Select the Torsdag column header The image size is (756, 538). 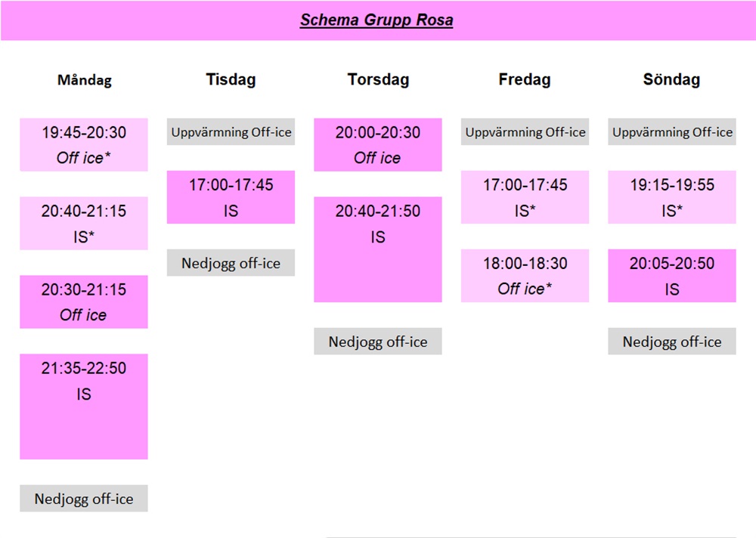point(378,79)
